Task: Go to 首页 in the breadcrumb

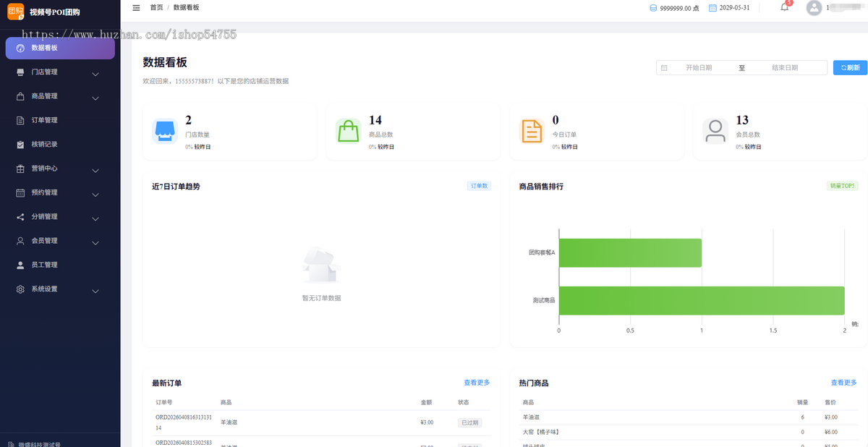Action: 156,7
